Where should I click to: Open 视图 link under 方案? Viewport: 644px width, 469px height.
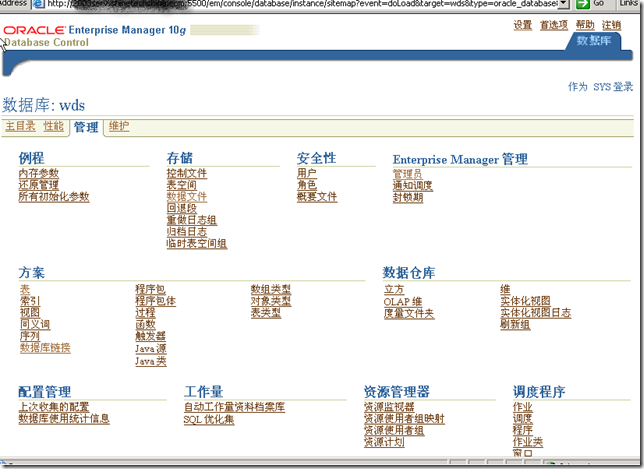[30, 313]
